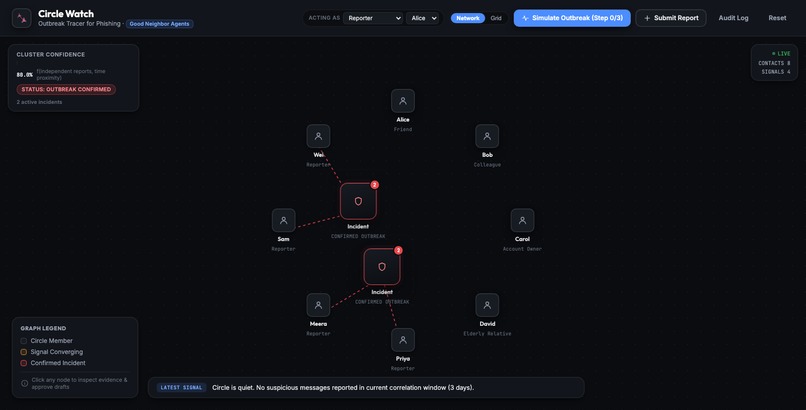This screenshot has width=806, height=410.
Task: Open the Audit Log
Action: coord(734,18)
